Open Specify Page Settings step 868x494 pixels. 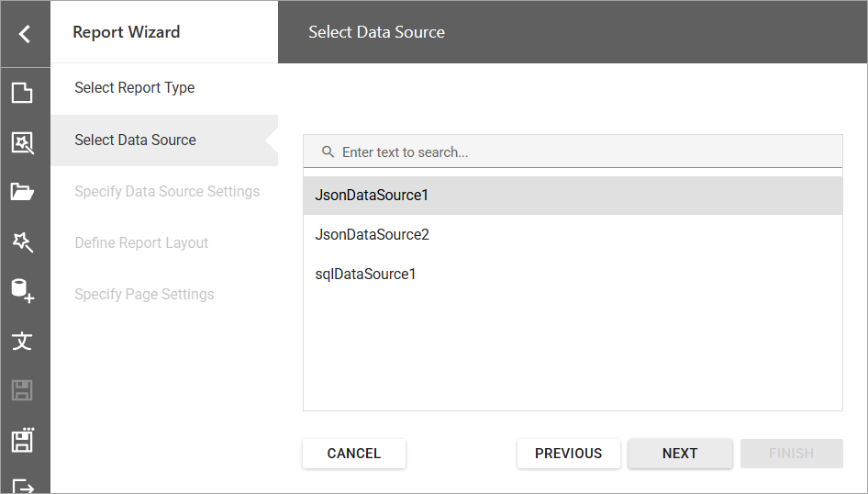click(144, 295)
